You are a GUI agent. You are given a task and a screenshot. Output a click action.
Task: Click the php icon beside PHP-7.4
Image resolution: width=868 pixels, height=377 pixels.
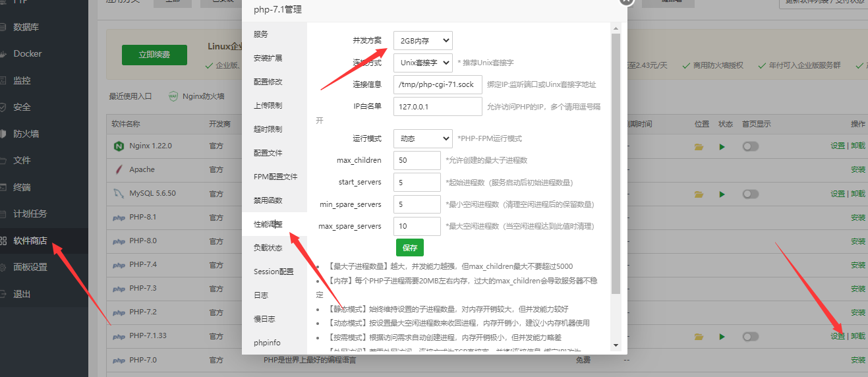coord(119,265)
